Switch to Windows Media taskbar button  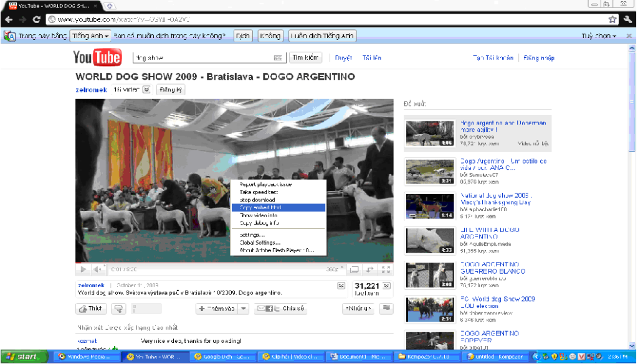click(86, 357)
